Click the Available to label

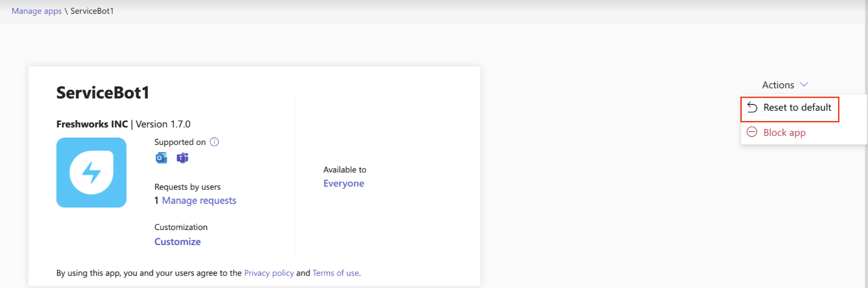345,170
